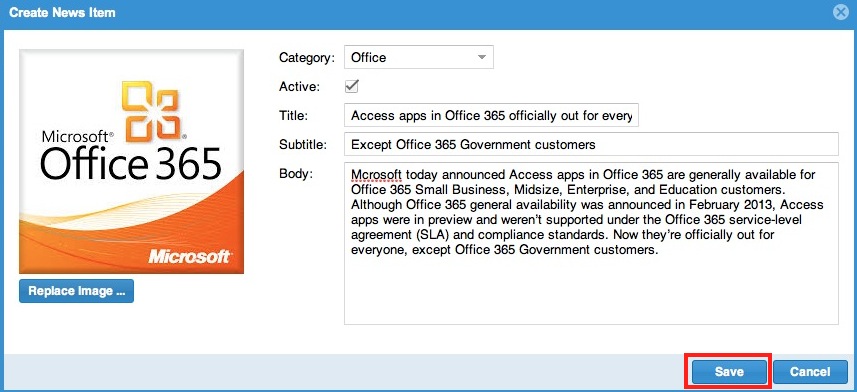Viewport: 857px width, 392px height.
Task: Uncheck the Active checkbox
Action: tap(352, 86)
